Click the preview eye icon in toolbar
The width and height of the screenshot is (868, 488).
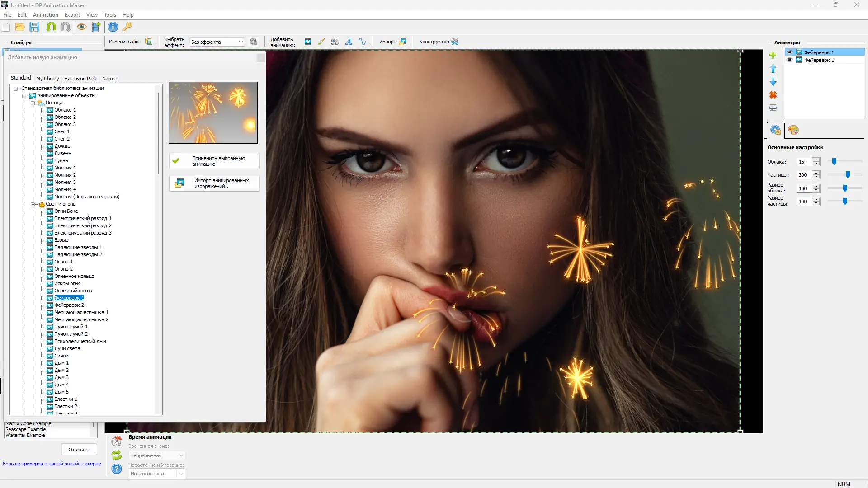click(81, 27)
